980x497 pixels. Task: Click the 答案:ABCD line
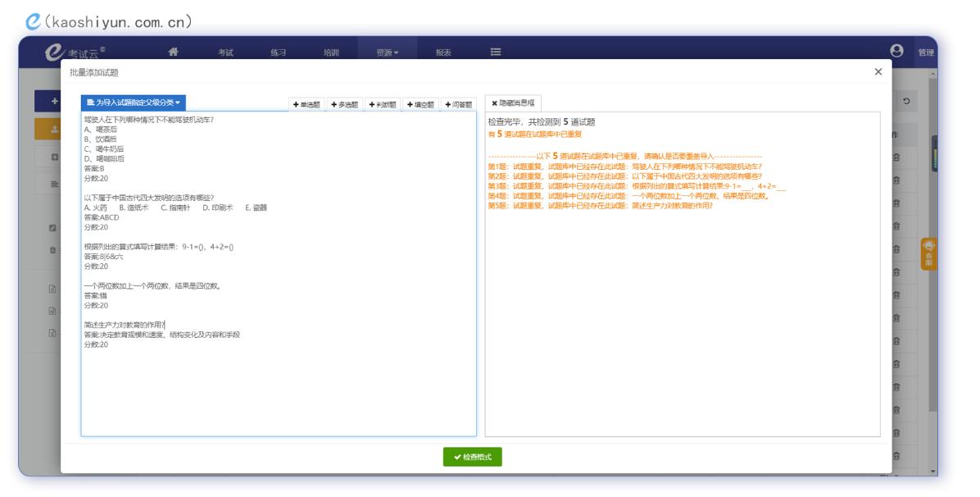[102, 217]
